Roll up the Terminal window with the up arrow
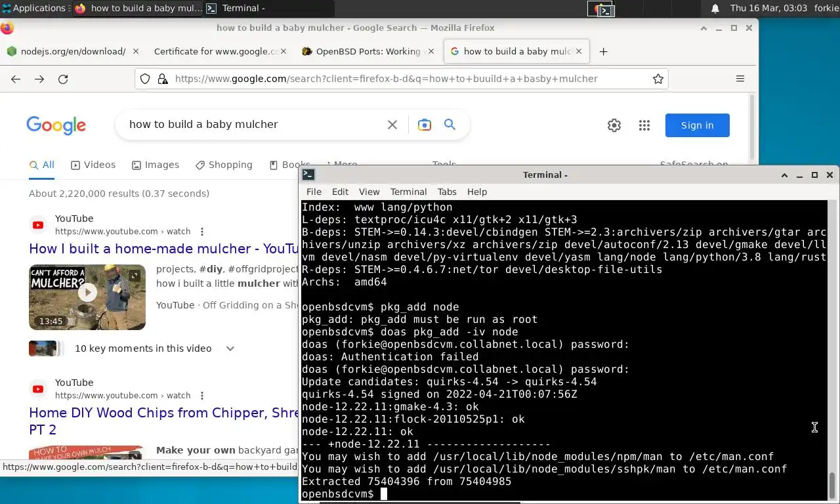The width and height of the screenshot is (840, 504). (784, 175)
